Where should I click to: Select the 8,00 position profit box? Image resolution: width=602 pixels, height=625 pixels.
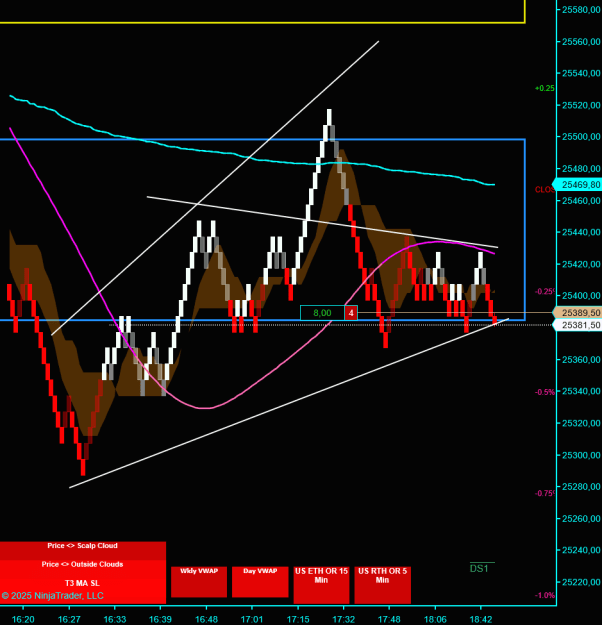pyautogui.click(x=322, y=313)
